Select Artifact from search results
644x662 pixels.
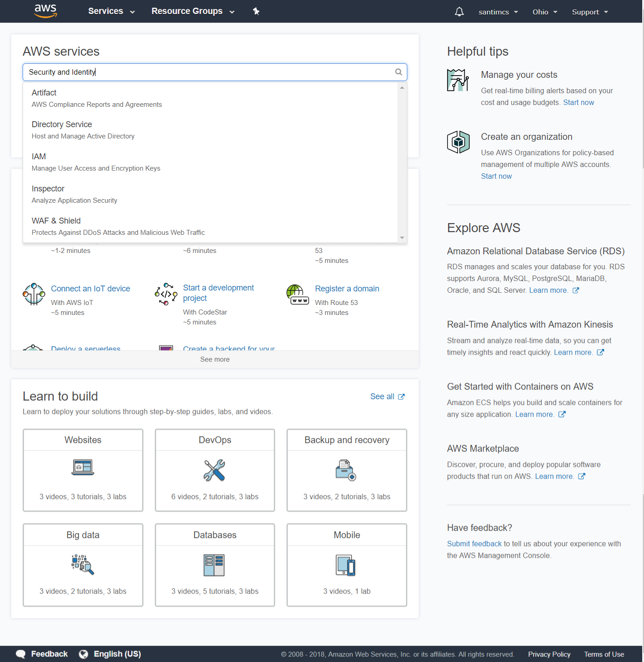210,98
